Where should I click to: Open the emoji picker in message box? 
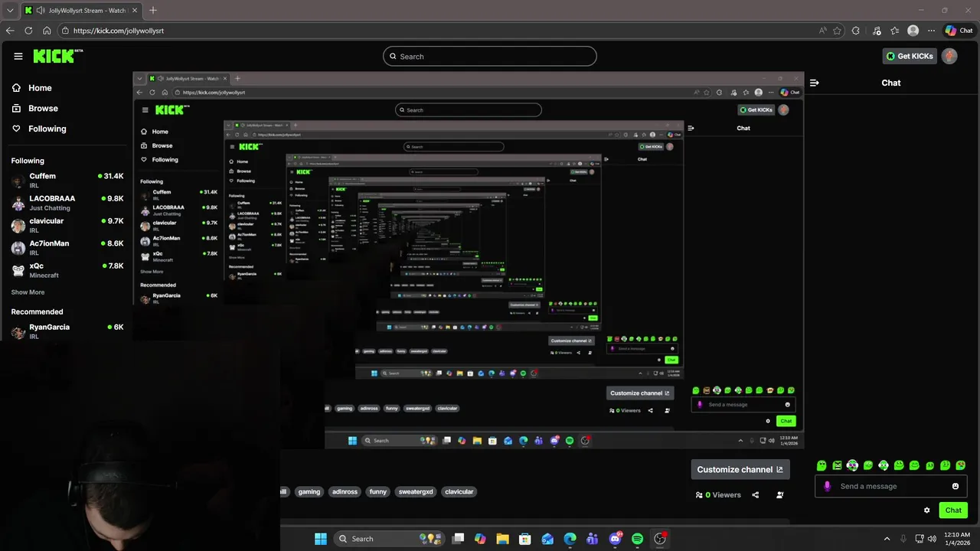point(955,486)
